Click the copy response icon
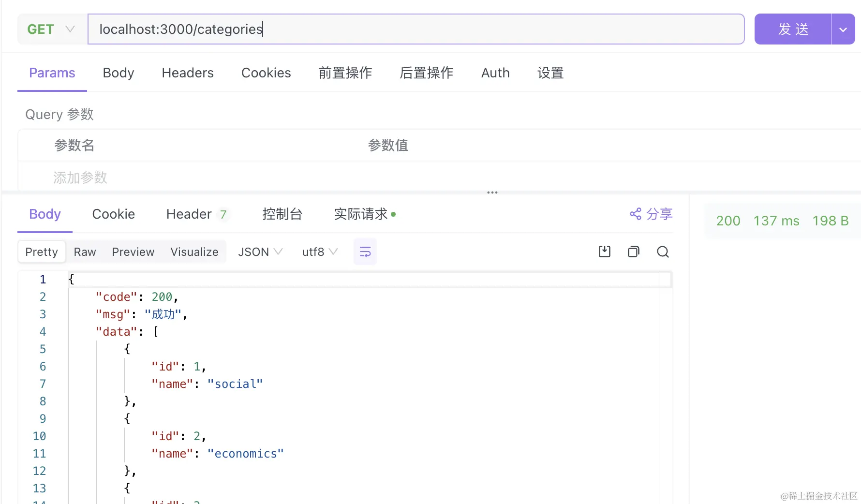The width and height of the screenshot is (861, 504). click(634, 252)
